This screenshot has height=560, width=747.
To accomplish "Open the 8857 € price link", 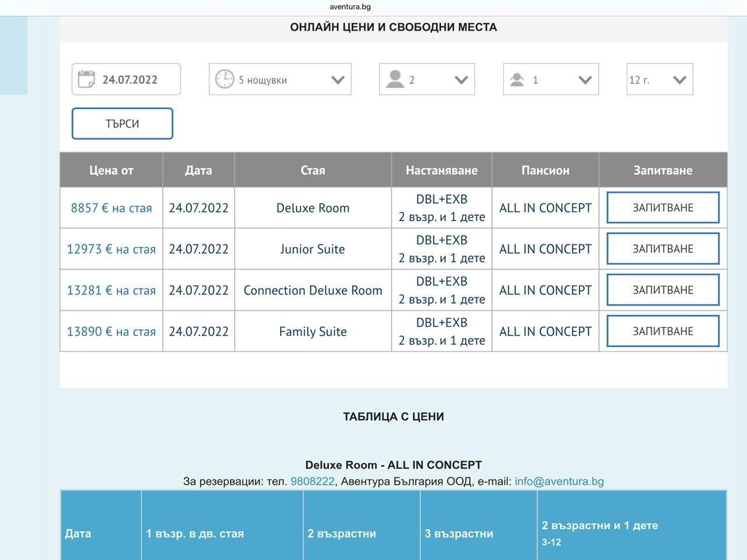I will (111, 208).
